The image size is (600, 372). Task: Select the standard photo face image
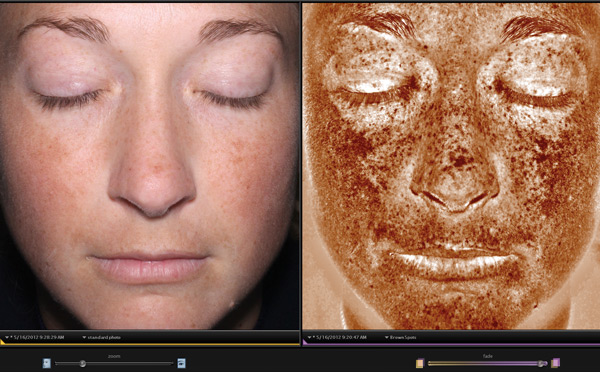click(x=149, y=166)
